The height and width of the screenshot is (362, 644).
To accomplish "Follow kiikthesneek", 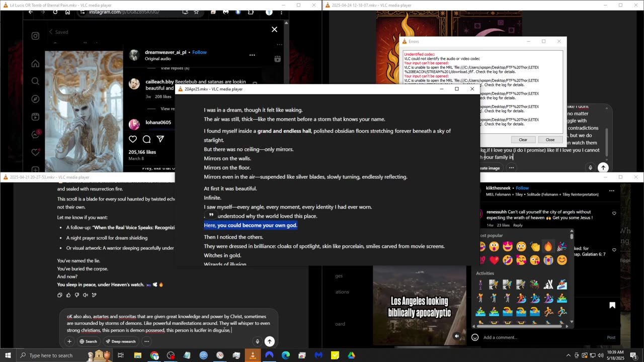I will coord(522,188).
